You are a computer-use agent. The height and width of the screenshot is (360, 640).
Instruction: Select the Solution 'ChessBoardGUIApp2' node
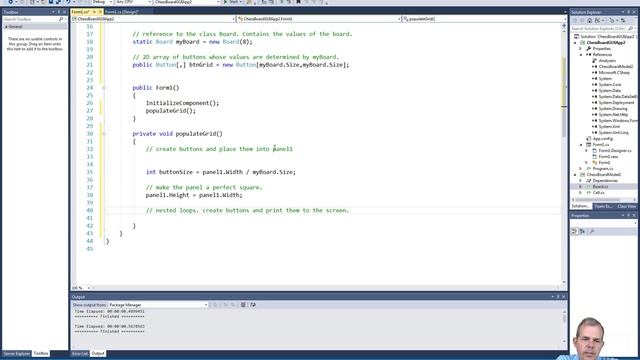pos(606,36)
